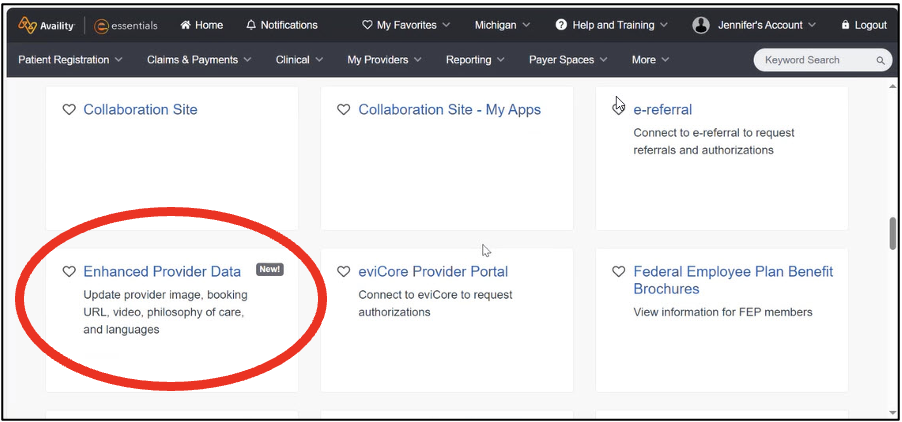Image resolution: width=902 pixels, height=422 pixels.
Task: Click 'View information for FEP members' text
Action: tap(723, 313)
